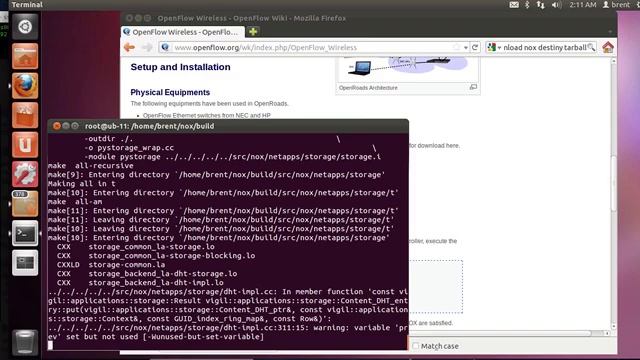640x360 pixels.
Task: Open the brent user menu
Action: point(616,5)
